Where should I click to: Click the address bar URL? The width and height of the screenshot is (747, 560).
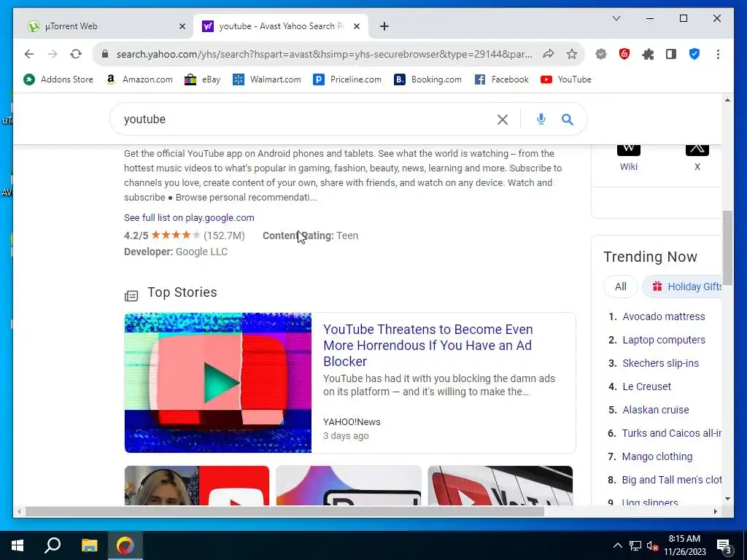tap(324, 54)
